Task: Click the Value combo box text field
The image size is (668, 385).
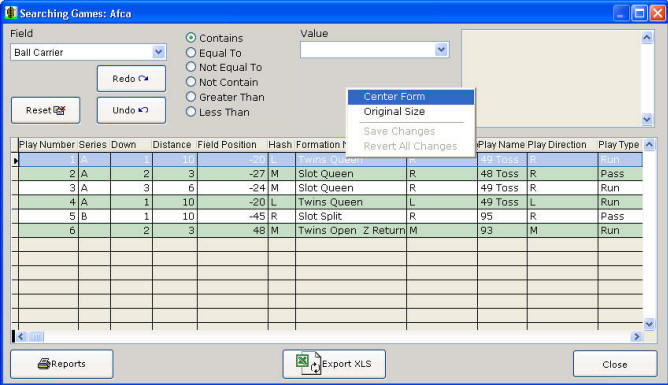Action: click(368, 49)
